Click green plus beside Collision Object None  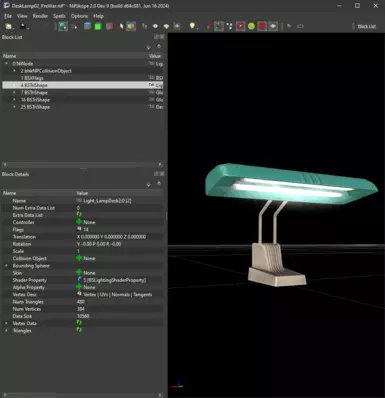point(79,258)
